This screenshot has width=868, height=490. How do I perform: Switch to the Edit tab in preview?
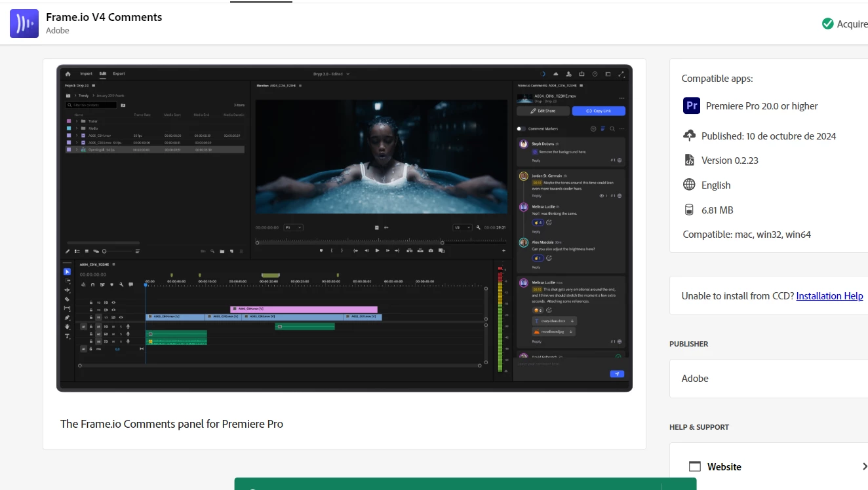click(103, 74)
